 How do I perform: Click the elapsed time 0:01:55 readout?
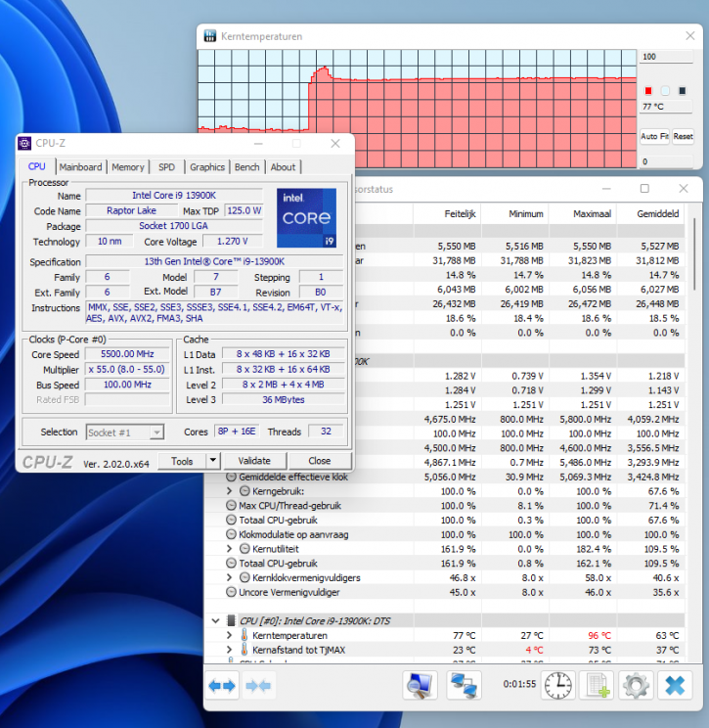(519, 684)
